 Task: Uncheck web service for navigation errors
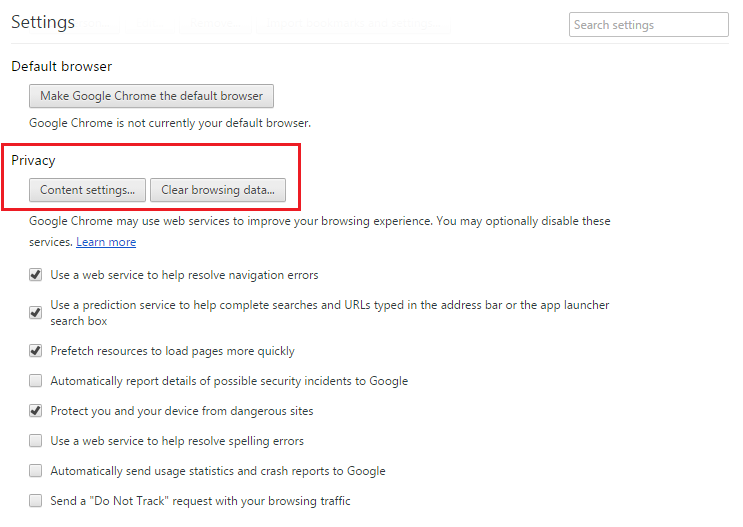coord(36,275)
